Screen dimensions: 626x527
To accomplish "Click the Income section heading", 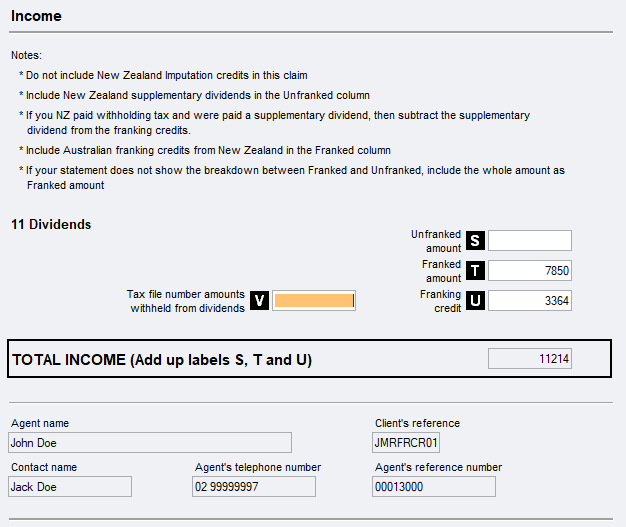I will point(36,16).
